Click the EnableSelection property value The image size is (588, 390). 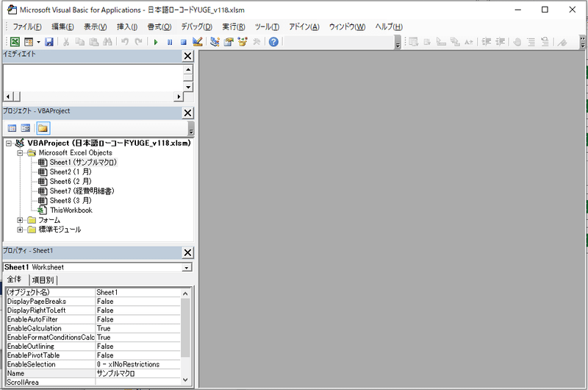tap(137, 364)
